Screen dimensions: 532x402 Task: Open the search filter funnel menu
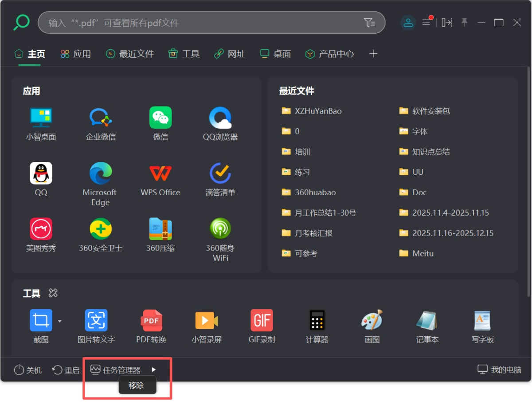(370, 22)
